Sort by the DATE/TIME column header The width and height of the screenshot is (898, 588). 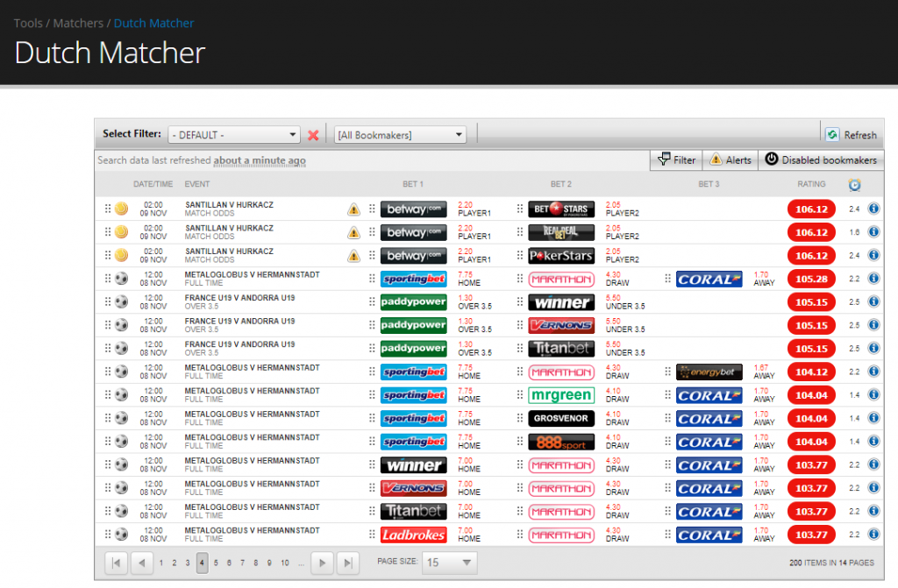click(x=153, y=184)
